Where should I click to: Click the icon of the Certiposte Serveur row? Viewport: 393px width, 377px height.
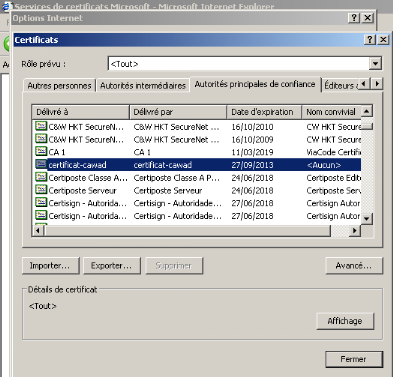[x=41, y=190]
